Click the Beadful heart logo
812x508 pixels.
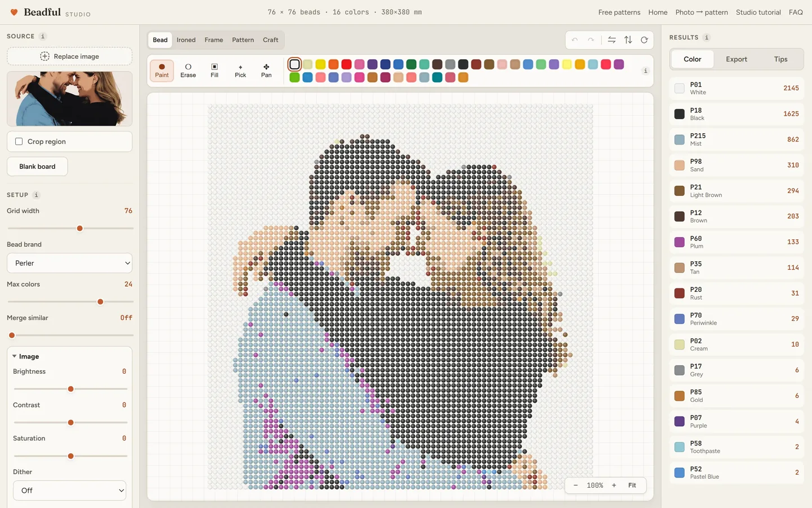pos(14,12)
